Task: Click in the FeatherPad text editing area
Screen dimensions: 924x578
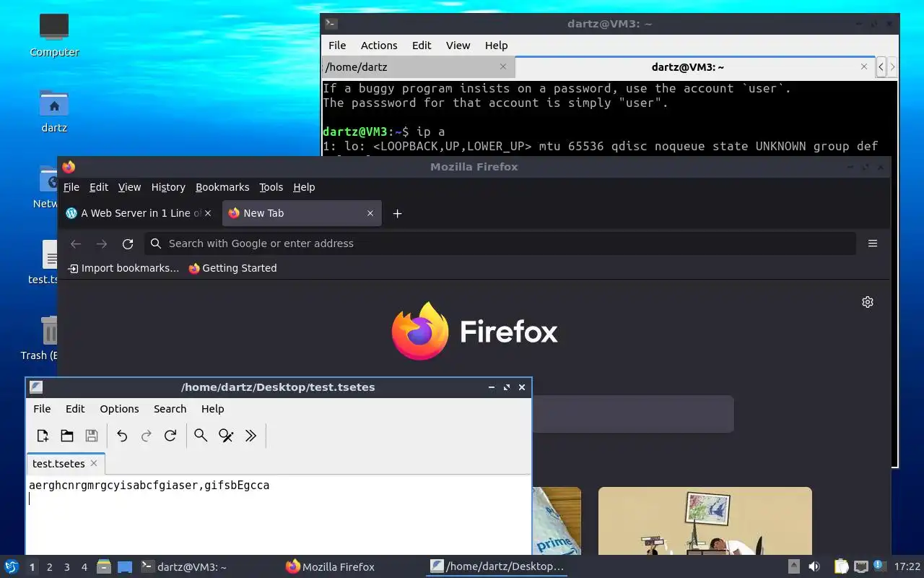Action: (x=278, y=514)
